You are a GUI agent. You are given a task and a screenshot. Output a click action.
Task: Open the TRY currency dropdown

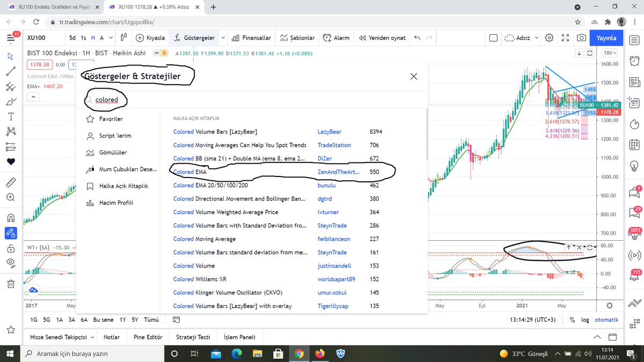[610, 53]
